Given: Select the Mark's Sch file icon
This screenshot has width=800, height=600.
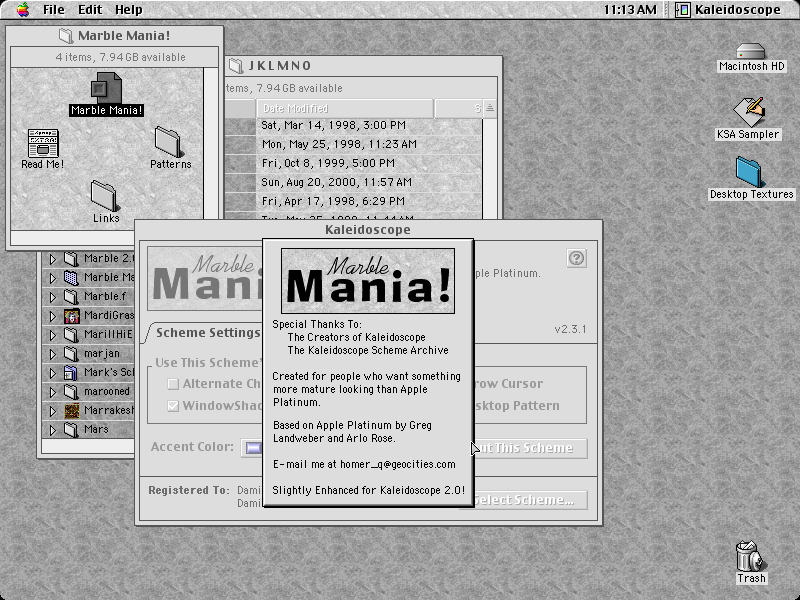Looking at the screenshot, I should click(x=71, y=373).
